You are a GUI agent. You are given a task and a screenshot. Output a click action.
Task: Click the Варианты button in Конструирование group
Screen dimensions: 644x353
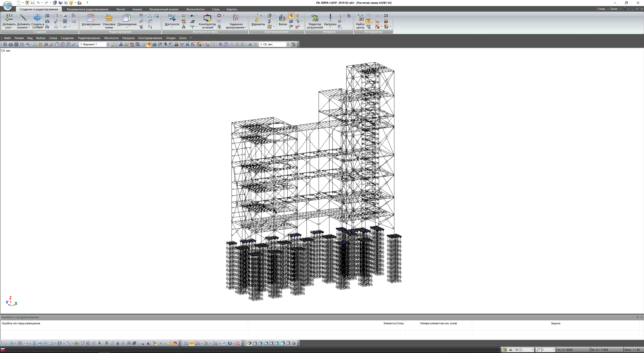click(258, 20)
